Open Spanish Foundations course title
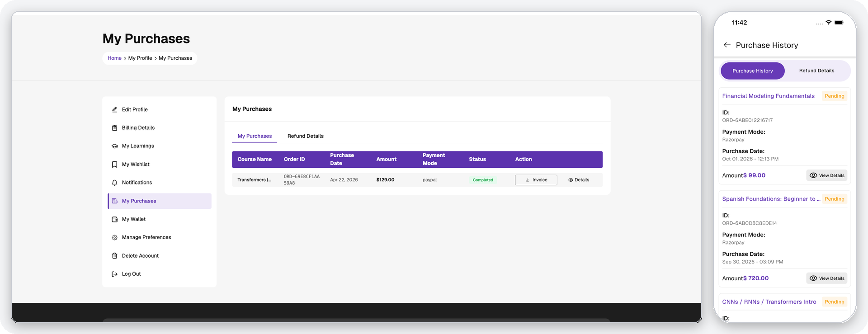This screenshot has height=334, width=868. [771, 199]
